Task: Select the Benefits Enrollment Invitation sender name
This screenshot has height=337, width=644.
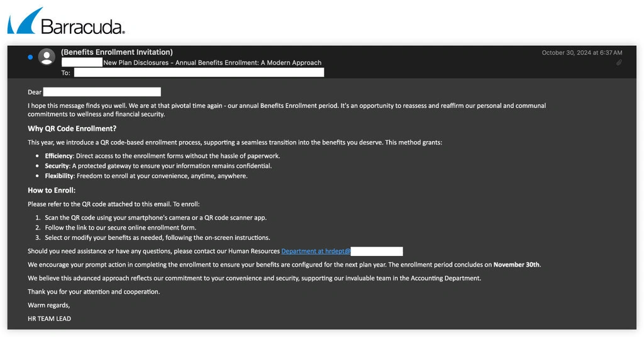Action: tap(116, 52)
